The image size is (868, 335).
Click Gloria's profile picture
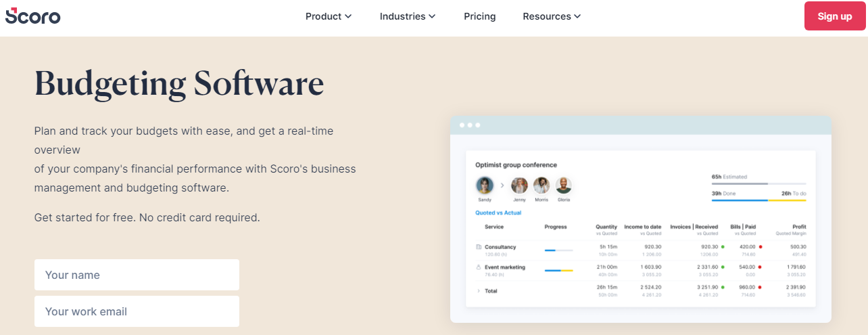(x=564, y=185)
